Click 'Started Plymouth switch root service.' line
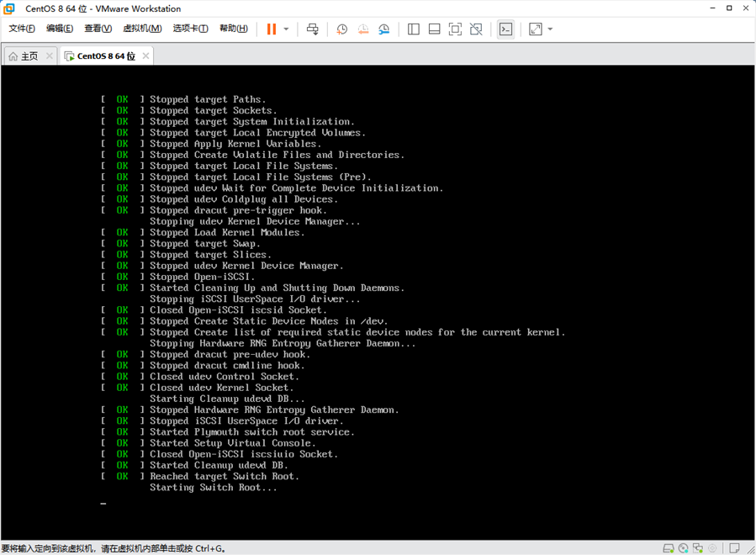The image size is (756, 555). tap(228, 432)
